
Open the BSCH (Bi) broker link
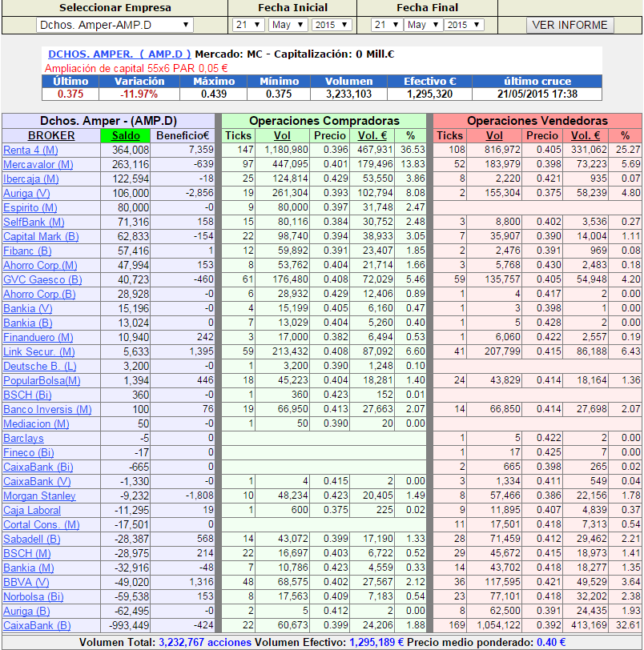click(x=27, y=395)
